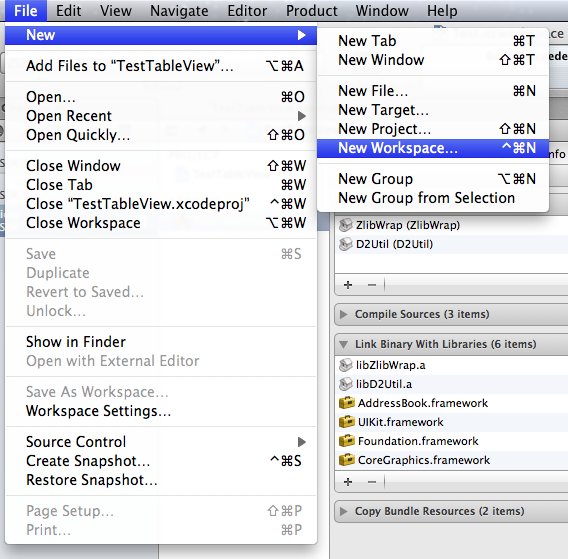
Task: Remove library with minus under Link Binary
Action: coord(372,482)
